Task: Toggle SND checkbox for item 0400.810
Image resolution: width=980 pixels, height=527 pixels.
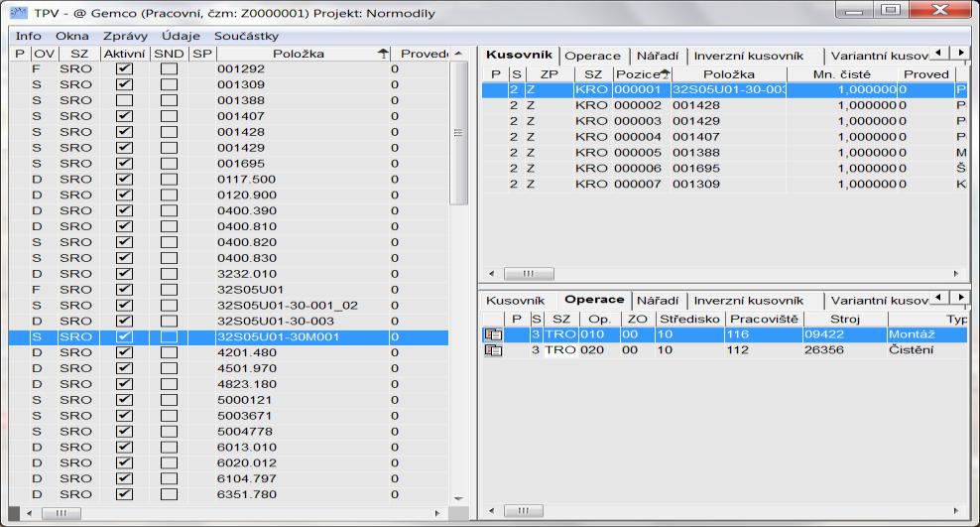Action: [x=169, y=226]
